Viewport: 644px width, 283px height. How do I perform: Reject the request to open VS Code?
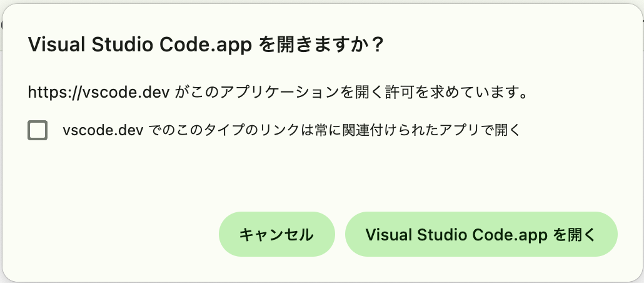pyautogui.click(x=277, y=234)
